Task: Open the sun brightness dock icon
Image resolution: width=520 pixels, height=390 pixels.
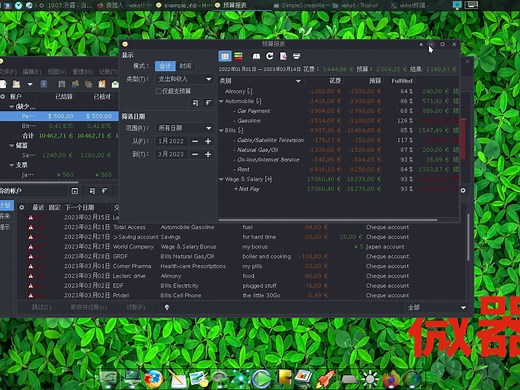Action: click(x=370, y=379)
